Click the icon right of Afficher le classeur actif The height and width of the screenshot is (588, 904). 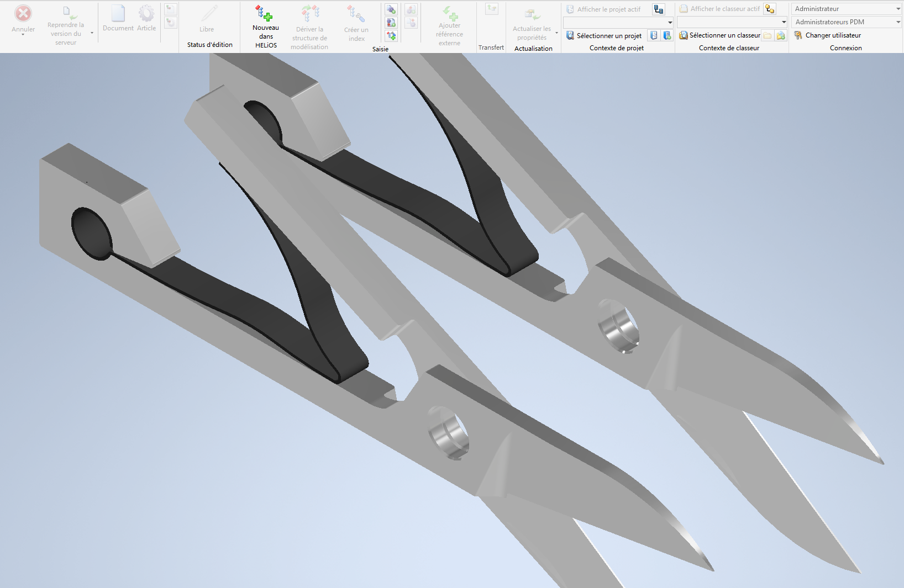pyautogui.click(x=770, y=9)
